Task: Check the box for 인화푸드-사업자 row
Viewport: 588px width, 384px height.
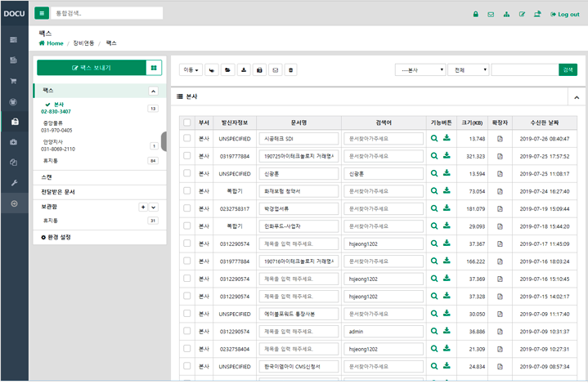Action: coord(186,225)
